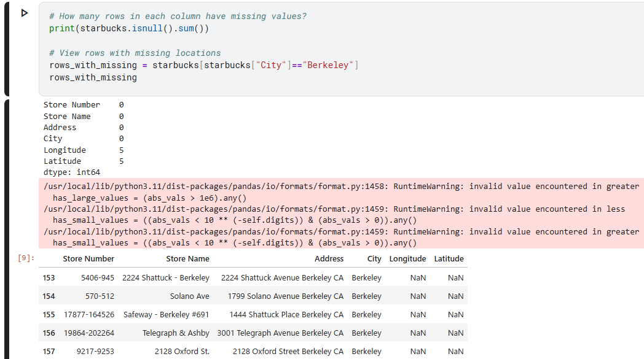Click store name '2224 Shattuck - Berkeley'
Screen dimensions: 644x359
tap(166, 278)
